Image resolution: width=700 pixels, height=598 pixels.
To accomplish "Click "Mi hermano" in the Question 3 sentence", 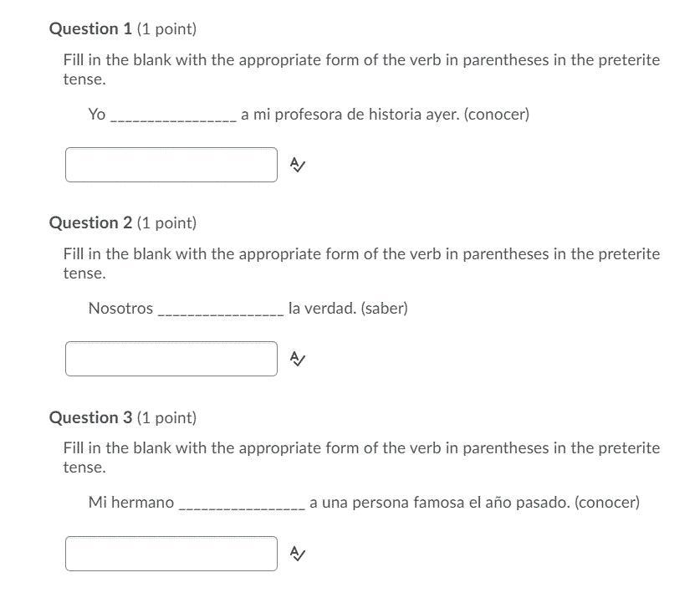I will (x=131, y=503).
